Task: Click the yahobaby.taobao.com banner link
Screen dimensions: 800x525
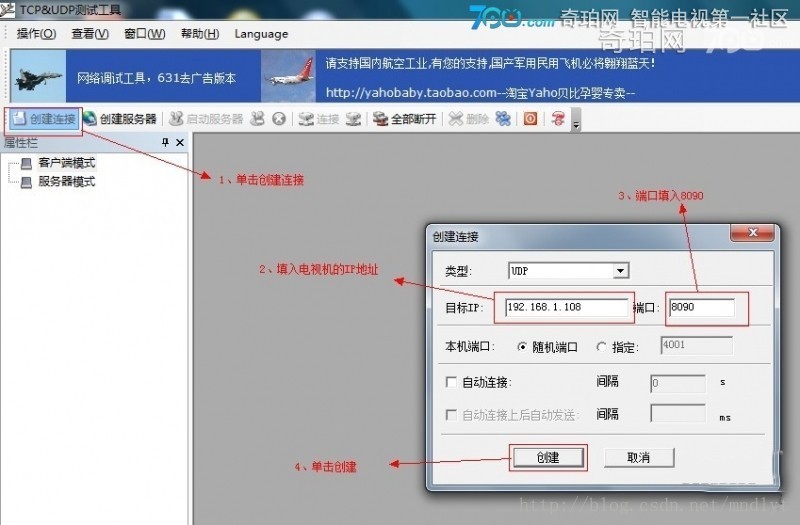Action: coord(480,93)
